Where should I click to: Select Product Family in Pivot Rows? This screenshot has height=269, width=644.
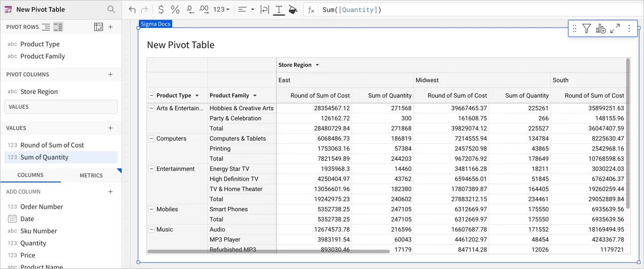61,56
